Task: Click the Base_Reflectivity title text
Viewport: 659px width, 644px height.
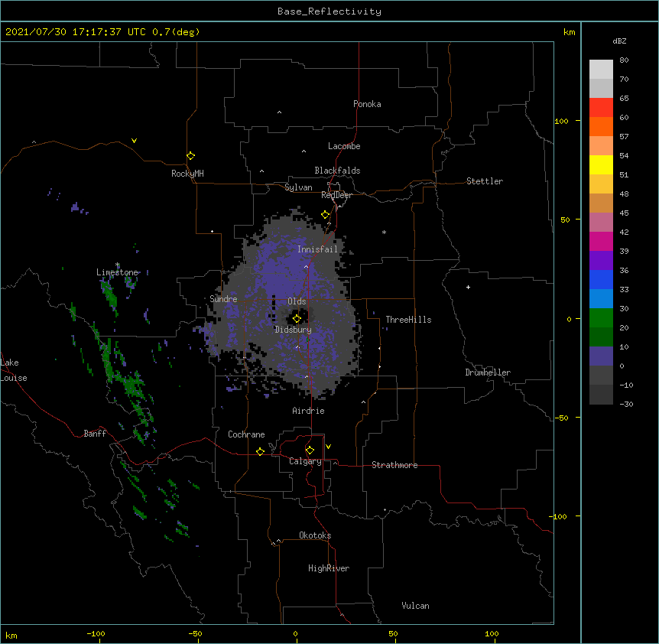Action: point(329,11)
